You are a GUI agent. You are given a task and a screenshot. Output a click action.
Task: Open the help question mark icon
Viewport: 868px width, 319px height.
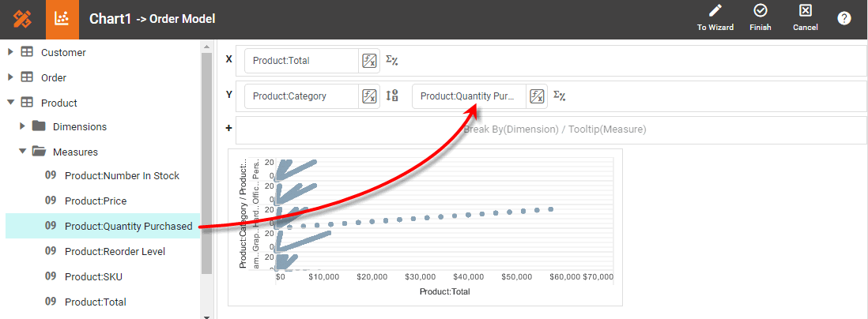[x=844, y=18]
